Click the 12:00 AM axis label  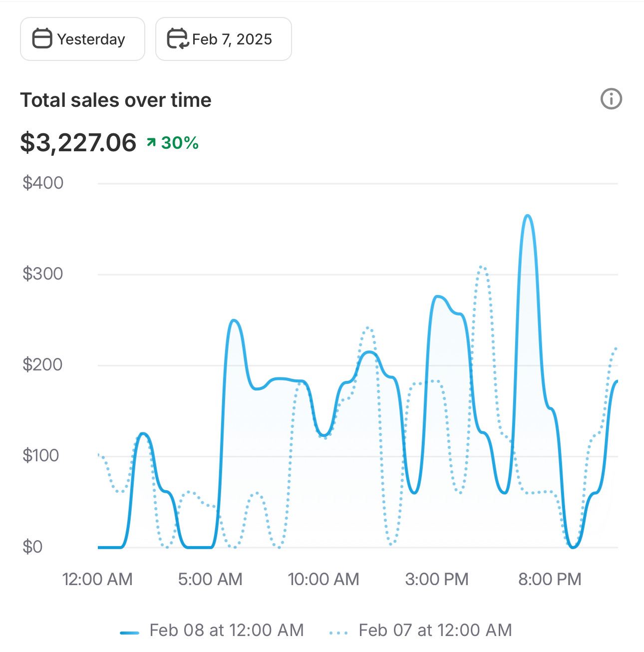(x=97, y=579)
